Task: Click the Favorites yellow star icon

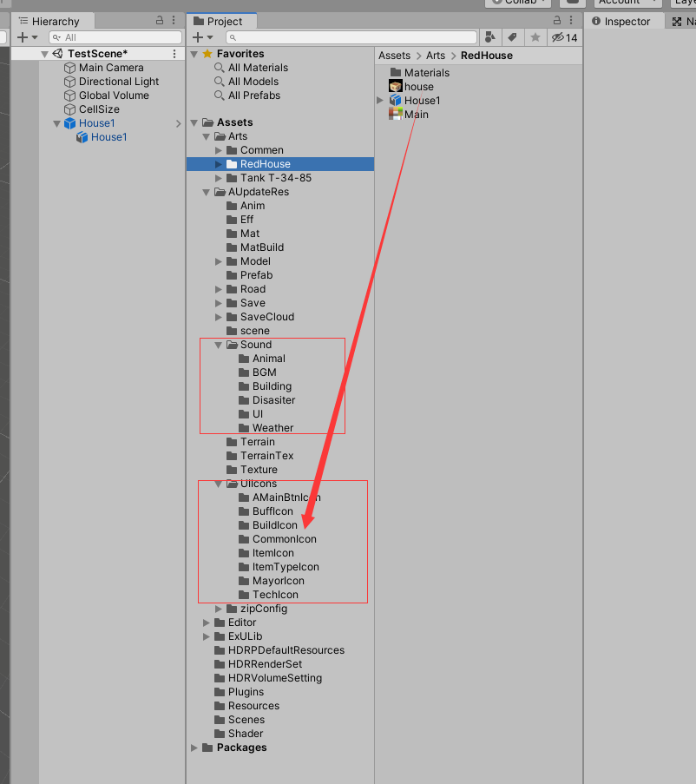Action: [207, 54]
